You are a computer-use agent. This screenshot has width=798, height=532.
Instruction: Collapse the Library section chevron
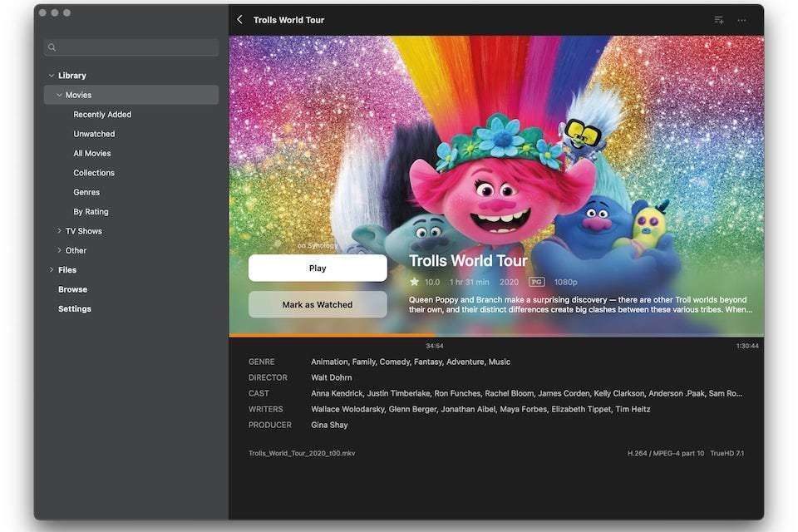pos(51,76)
